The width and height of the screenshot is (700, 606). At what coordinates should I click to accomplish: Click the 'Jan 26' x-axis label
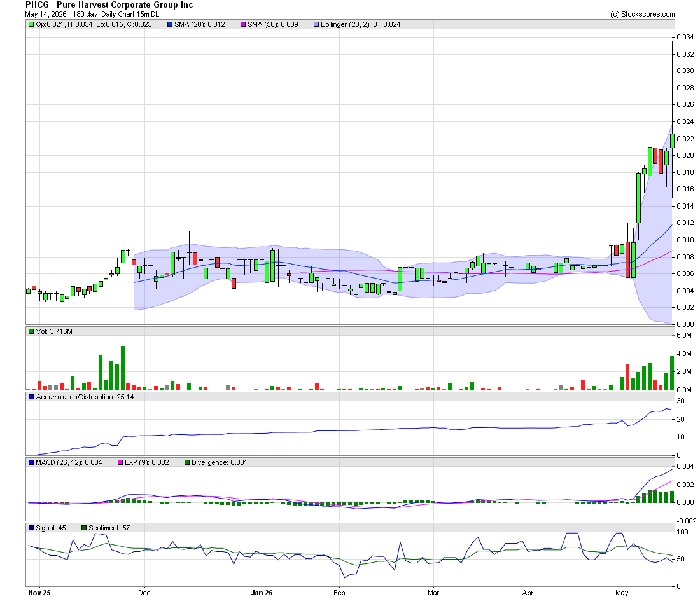click(x=262, y=593)
